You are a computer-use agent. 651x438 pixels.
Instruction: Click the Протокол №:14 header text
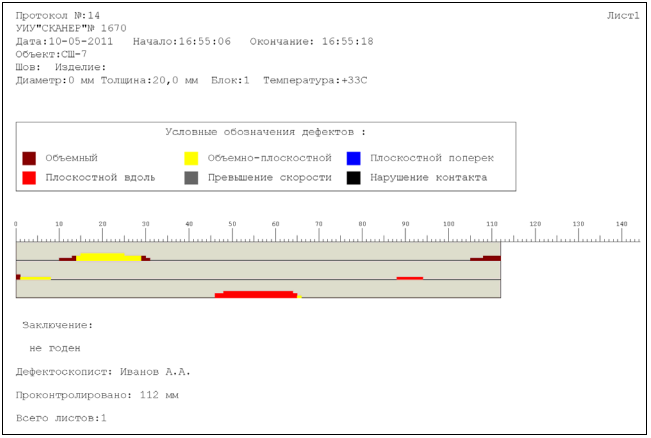click(x=58, y=17)
